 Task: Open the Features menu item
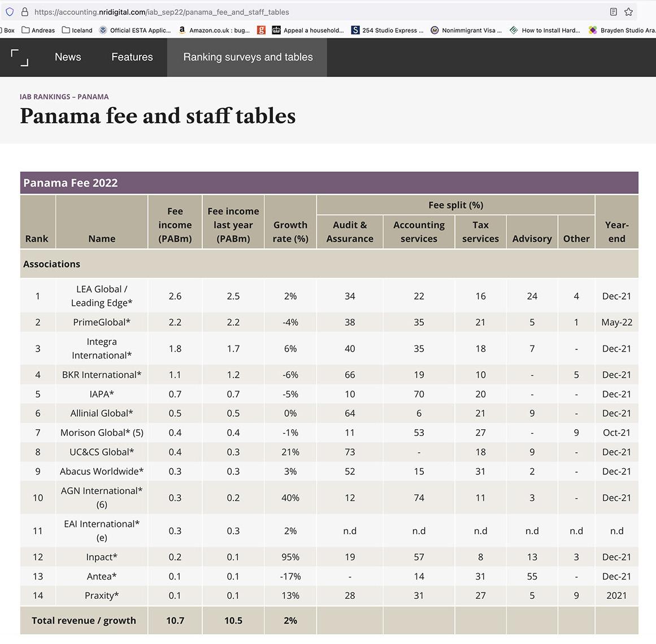(x=132, y=57)
